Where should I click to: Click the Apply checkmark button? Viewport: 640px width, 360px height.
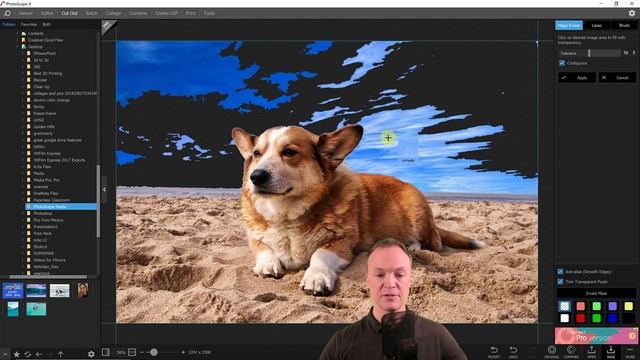tap(577, 78)
